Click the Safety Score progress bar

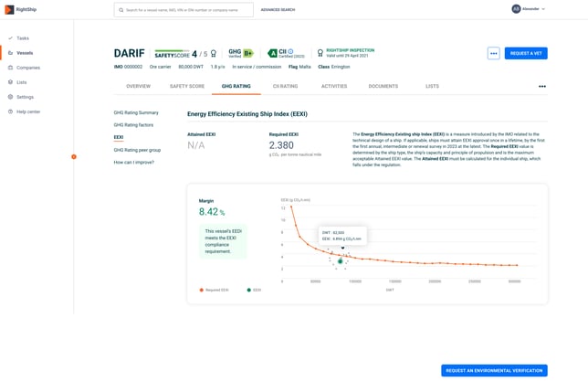(x=172, y=50)
